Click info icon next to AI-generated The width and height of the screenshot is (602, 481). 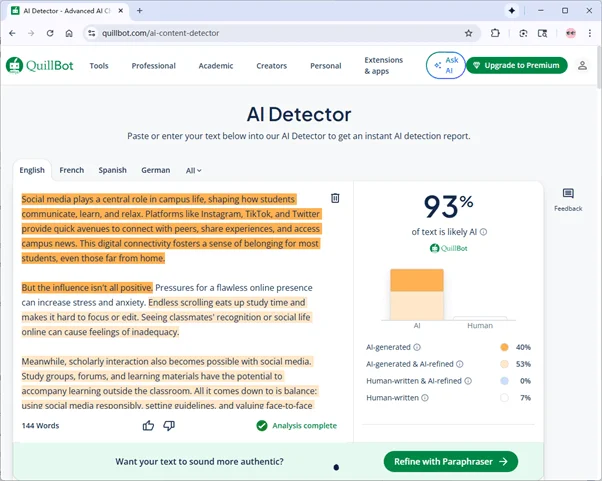click(x=418, y=347)
